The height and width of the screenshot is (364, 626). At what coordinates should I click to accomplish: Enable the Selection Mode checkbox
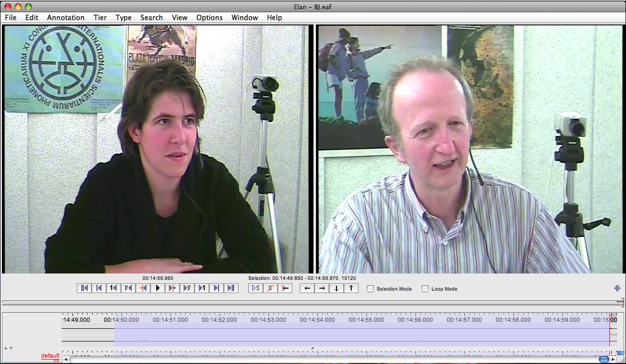click(x=371, y=289)
